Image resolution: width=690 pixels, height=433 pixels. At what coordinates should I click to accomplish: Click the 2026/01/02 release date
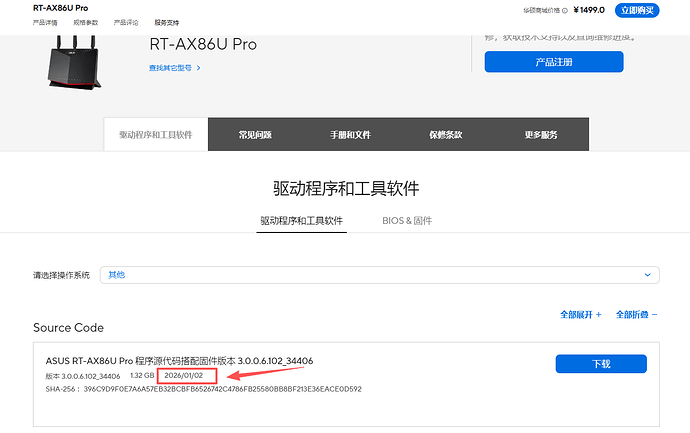click(184, 375)
